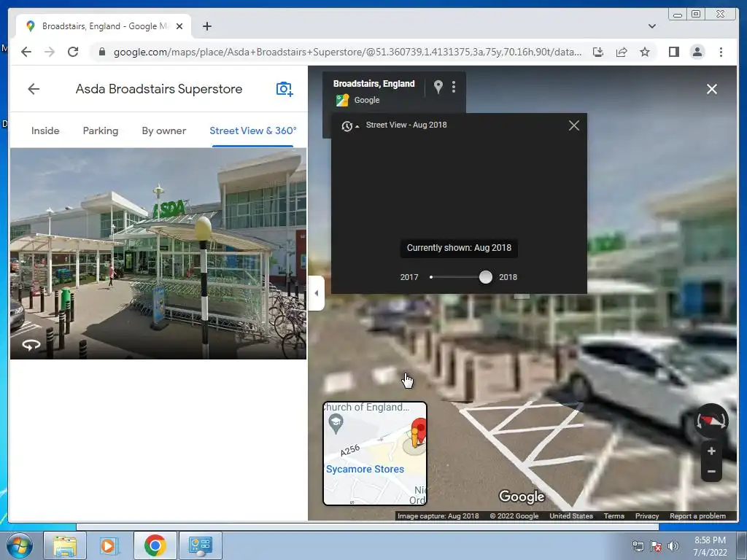Open the mini map thumbnail
The height and width of the screenshot is (560, 747).
pyautogui.click(x=375, y=454)
